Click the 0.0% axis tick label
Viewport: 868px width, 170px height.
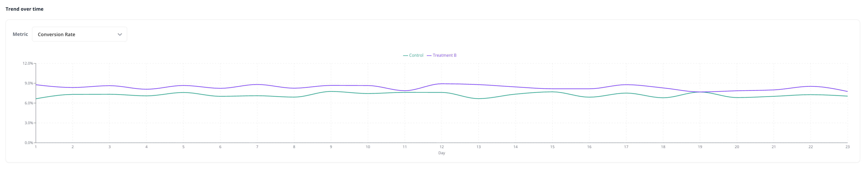29,143
